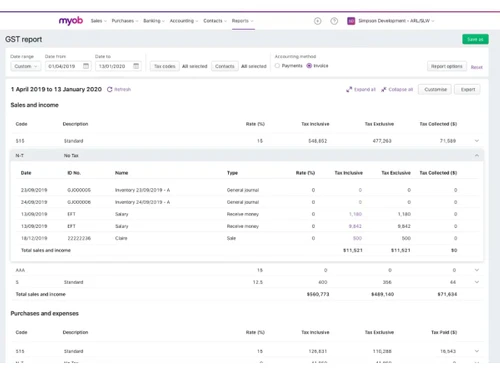The image size is (500, 375).
Task: Click the 22222236 ID number
Action: [x=79, y=238]
